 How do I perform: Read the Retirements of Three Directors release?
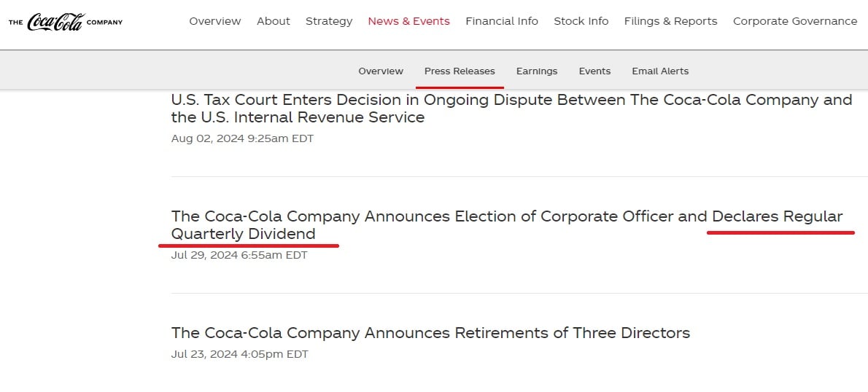pos(430,333)
